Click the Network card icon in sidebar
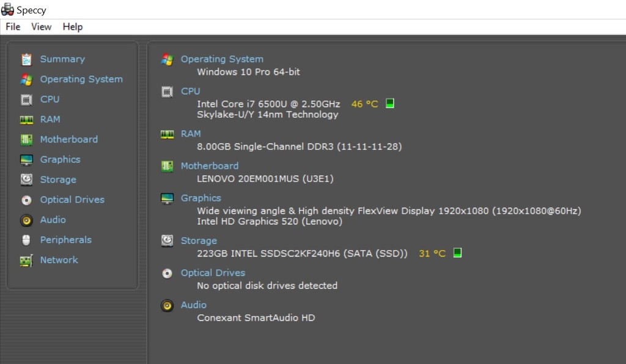Image resolution: width=626 pixels, height=364 pixels. pos(26,260)
